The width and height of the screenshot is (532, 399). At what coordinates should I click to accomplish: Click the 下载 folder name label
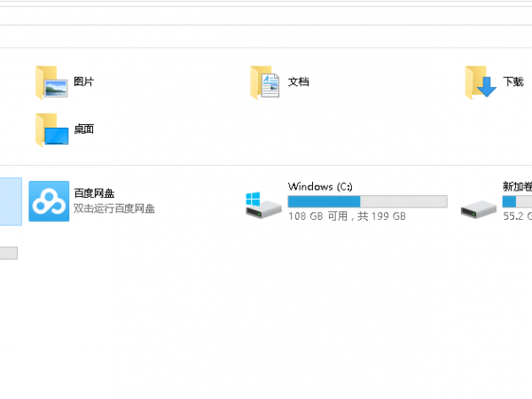pos(513,82)
